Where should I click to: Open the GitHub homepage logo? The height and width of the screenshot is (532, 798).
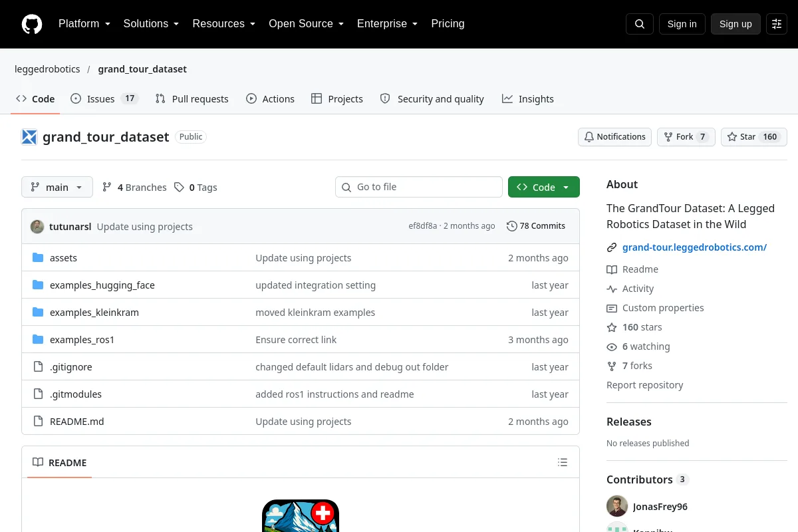32,24
